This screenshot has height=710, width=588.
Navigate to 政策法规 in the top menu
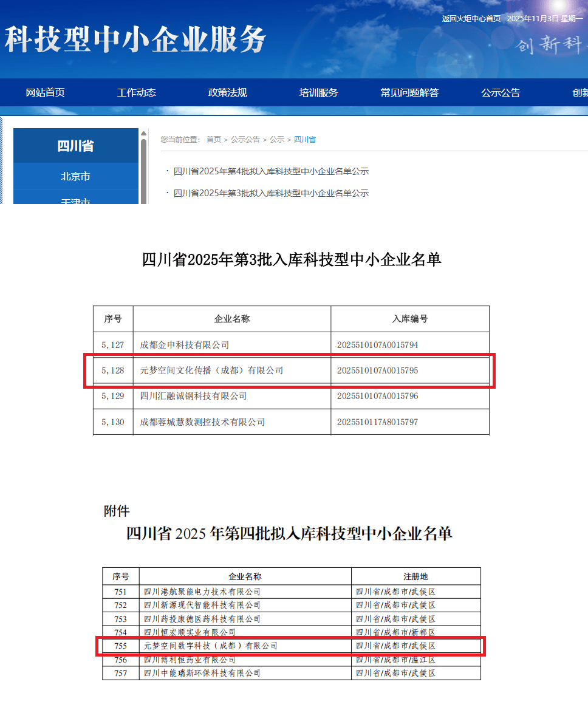226,92
